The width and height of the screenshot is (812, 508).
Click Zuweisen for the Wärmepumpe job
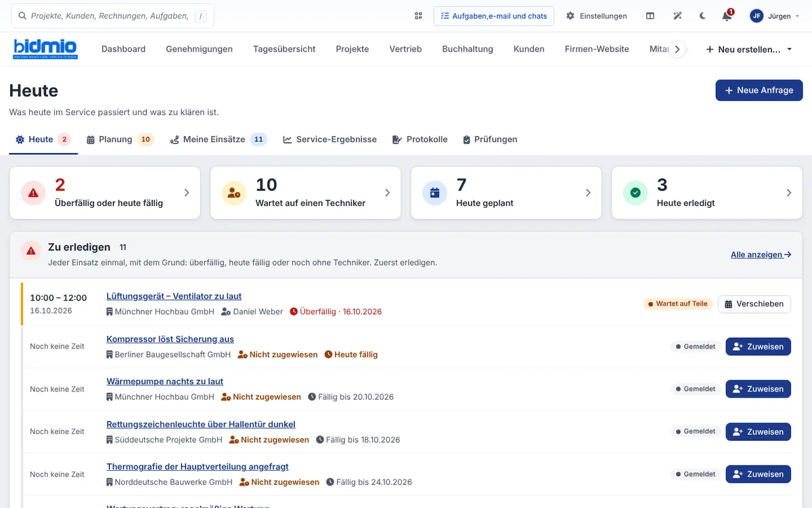(759, 389)
